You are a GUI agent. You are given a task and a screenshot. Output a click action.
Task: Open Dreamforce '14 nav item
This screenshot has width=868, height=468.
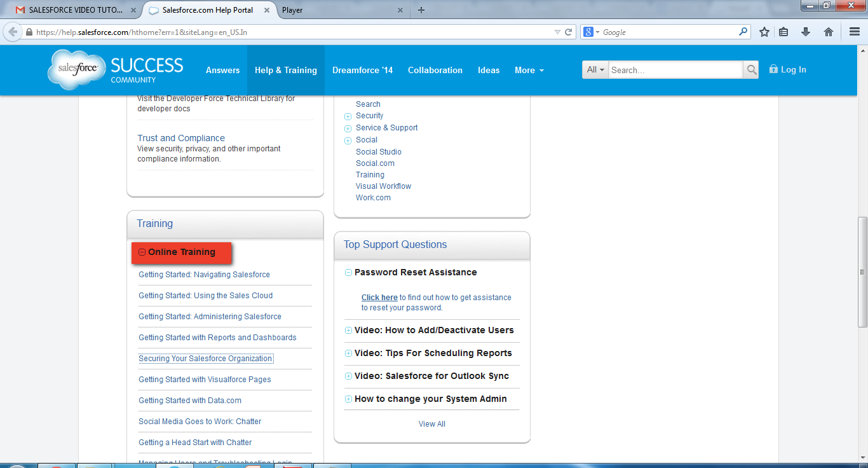363,70
